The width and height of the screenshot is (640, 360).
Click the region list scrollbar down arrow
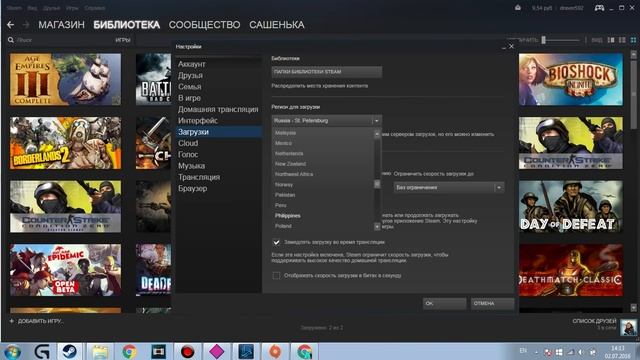(x=377, y=227)
